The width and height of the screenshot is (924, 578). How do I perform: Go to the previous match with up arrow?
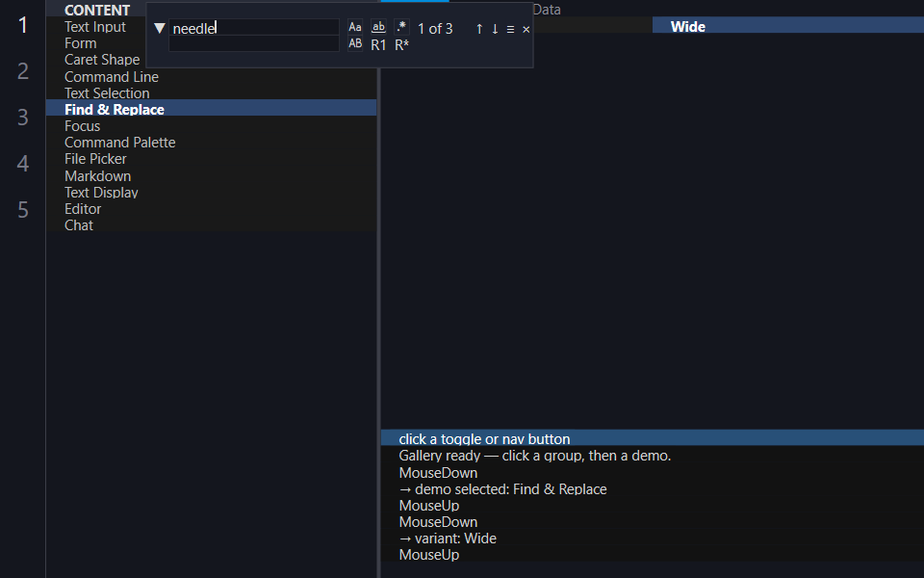pyautogui.click(x=479, y=28)
